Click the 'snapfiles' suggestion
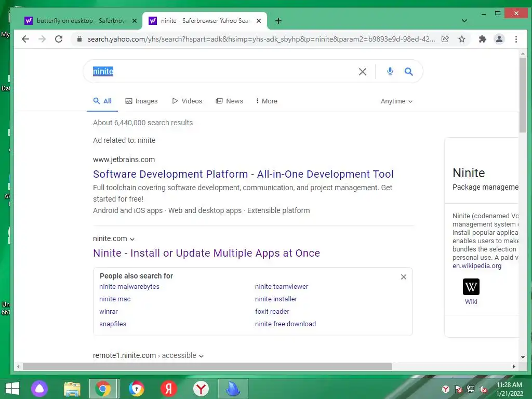Viewport: 532px width, 399px height. pyautogui.click(x=113, y=324)
